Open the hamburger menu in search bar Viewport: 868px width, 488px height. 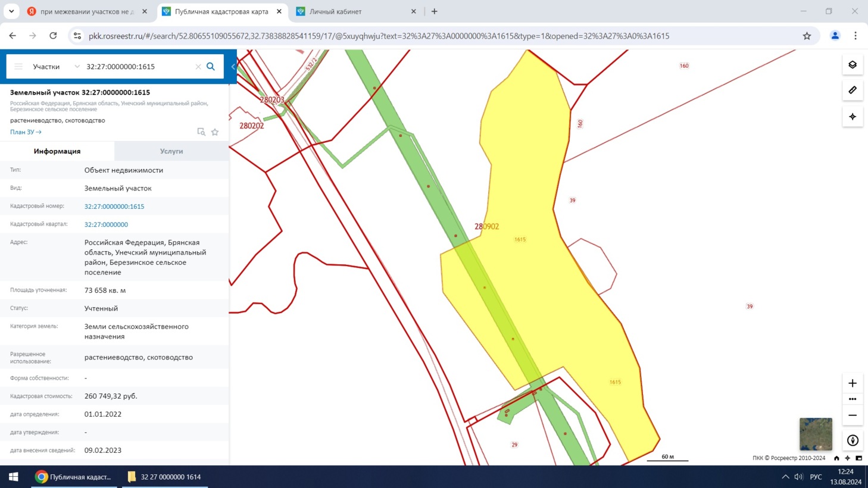click(x=18, y=67)
